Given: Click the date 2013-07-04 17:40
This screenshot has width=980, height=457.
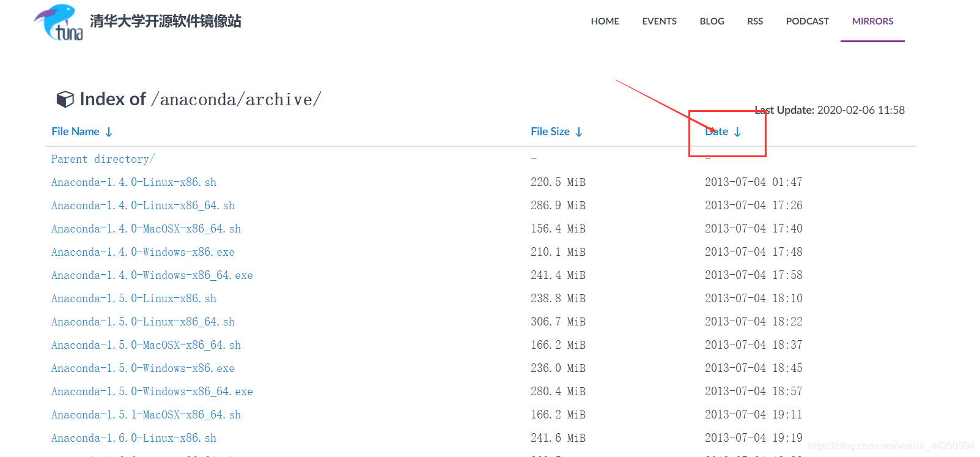Looking at the screenshot, I should tap(754, 229).
